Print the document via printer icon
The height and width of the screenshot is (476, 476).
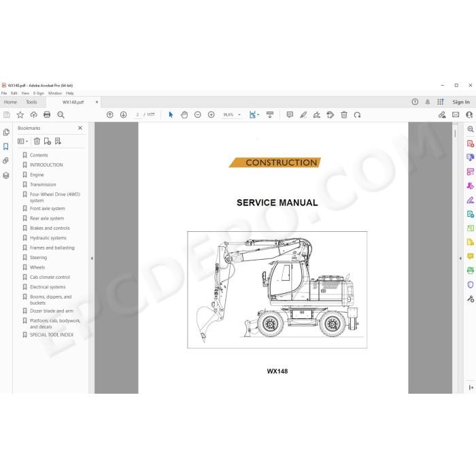(47, 115)
